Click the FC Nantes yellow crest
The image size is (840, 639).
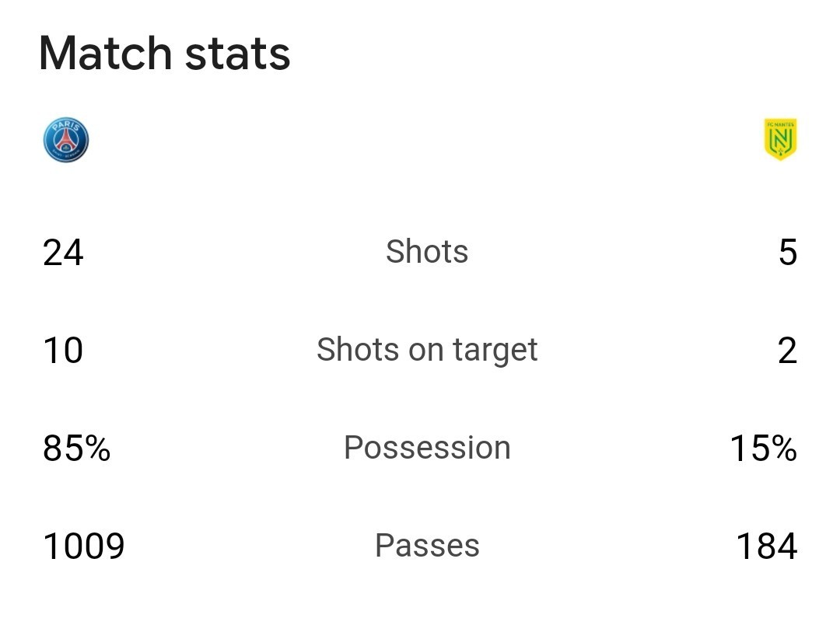click(x=781, y=139)
